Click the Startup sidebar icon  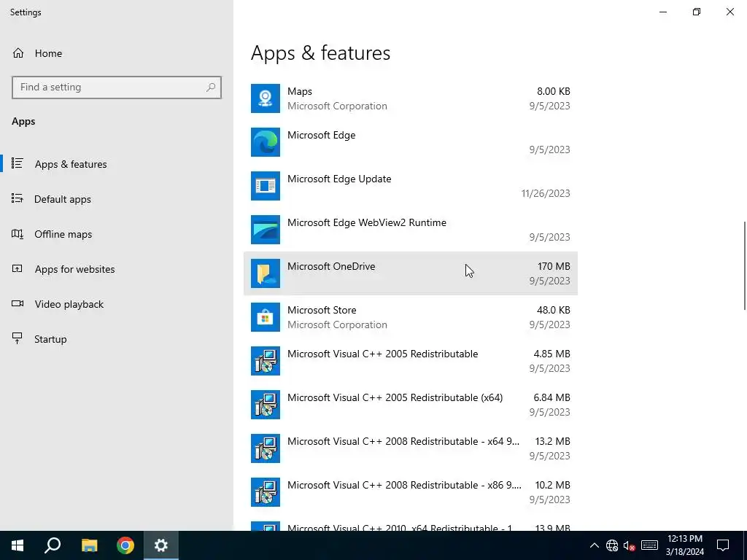(x=18, y=338)
